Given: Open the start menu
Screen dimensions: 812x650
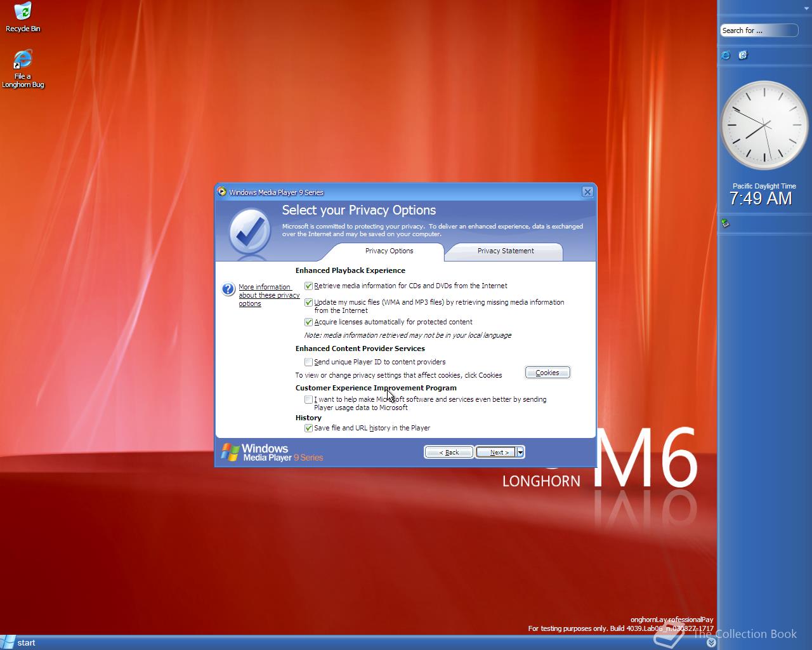Looking at the screenshot, I should tap(18, 642).
